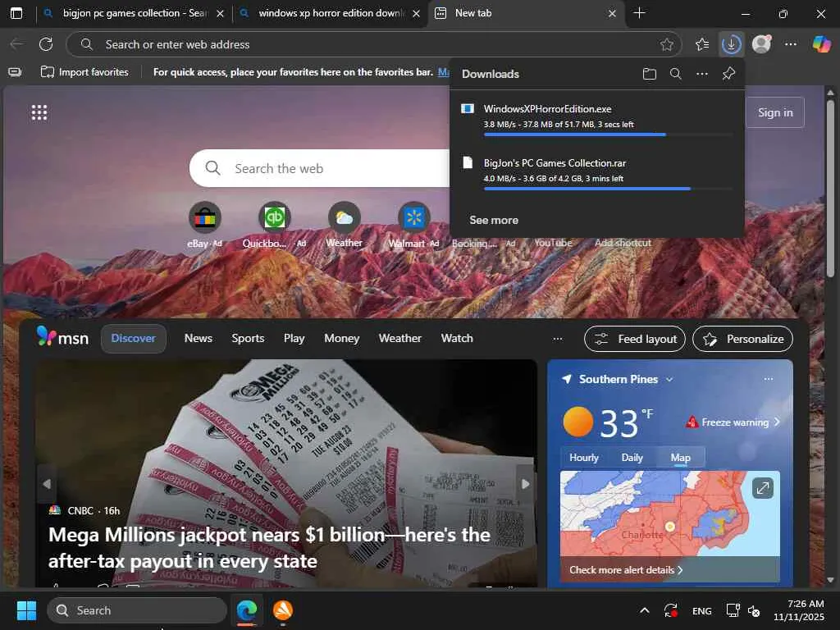Open Play feed section

(x=294, y=339)
